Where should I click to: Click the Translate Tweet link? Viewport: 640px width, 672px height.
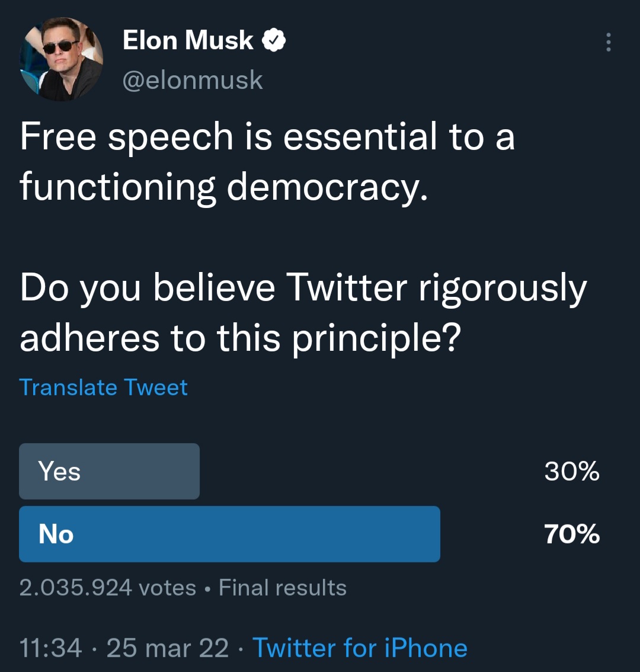pyautogui.click(x=103, y=388)
